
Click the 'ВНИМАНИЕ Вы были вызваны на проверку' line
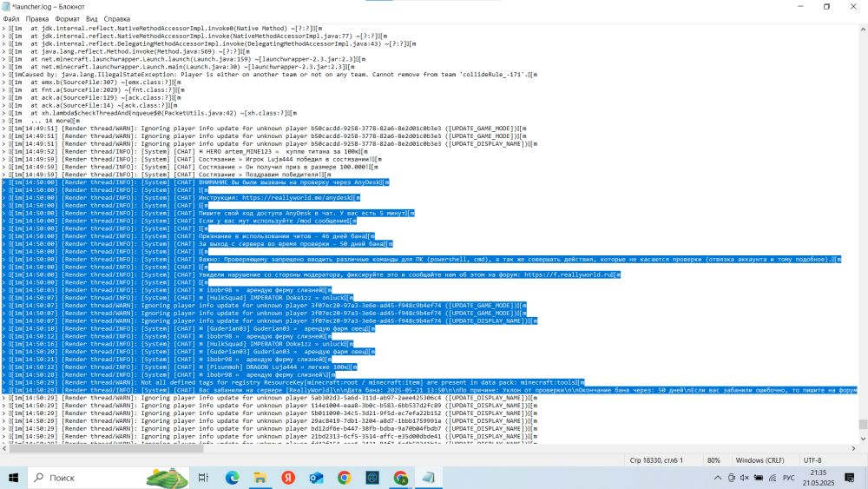196,182
